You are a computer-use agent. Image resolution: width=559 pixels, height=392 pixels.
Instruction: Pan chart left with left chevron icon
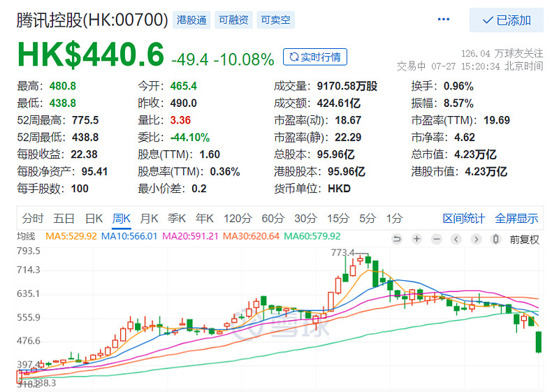click(x=456, y=239)
